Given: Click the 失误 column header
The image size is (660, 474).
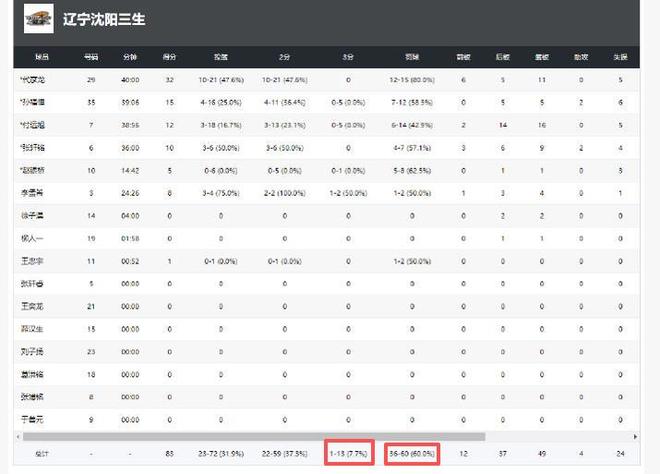Looking at the screenshot, I should tap(619, 58).
